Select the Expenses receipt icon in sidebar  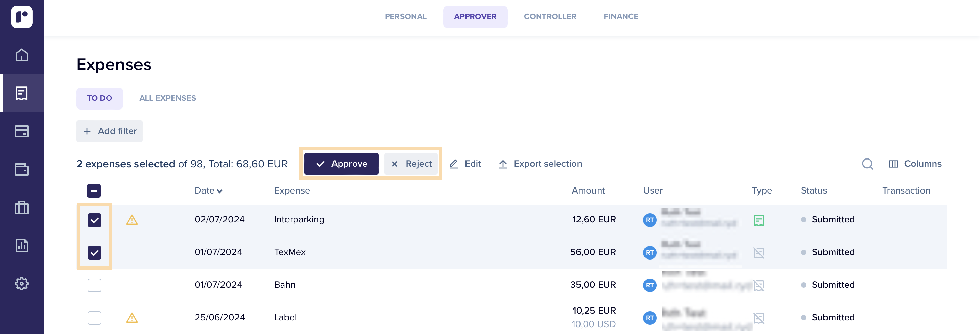tap(22, 93)
